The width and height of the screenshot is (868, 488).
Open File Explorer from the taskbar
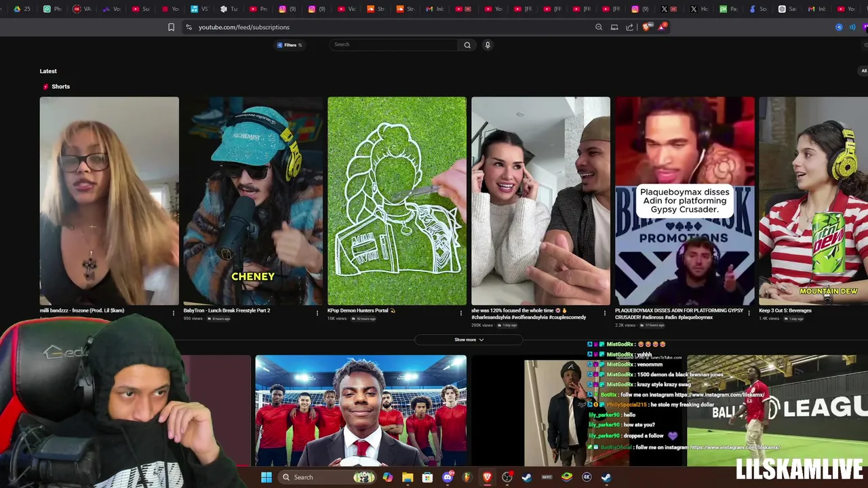408,477
